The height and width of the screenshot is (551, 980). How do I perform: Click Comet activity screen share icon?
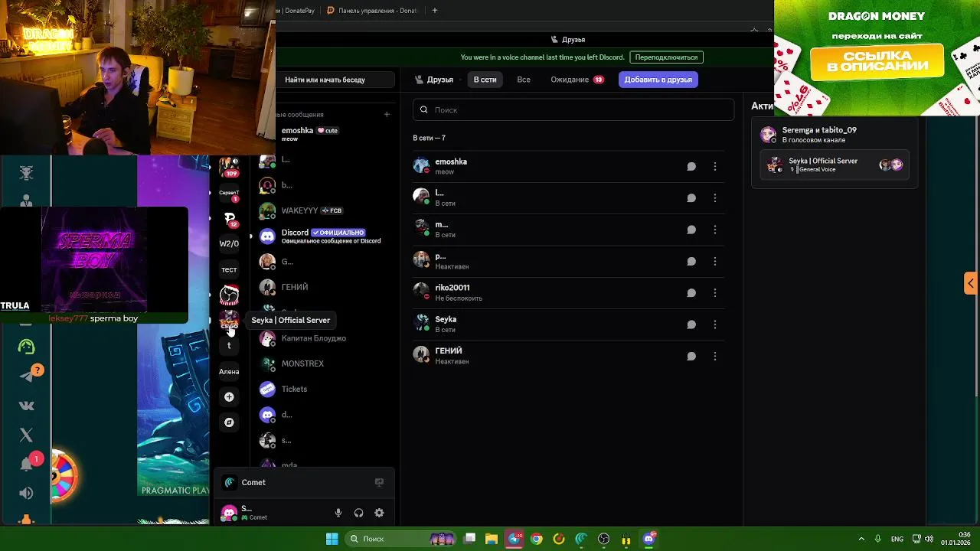[x=379, y=482]
